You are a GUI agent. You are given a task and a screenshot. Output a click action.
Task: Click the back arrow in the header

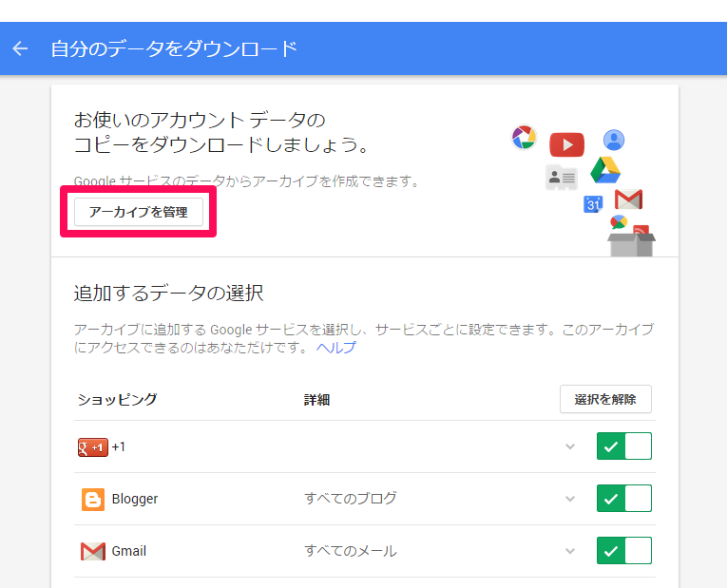click(21, 48)
